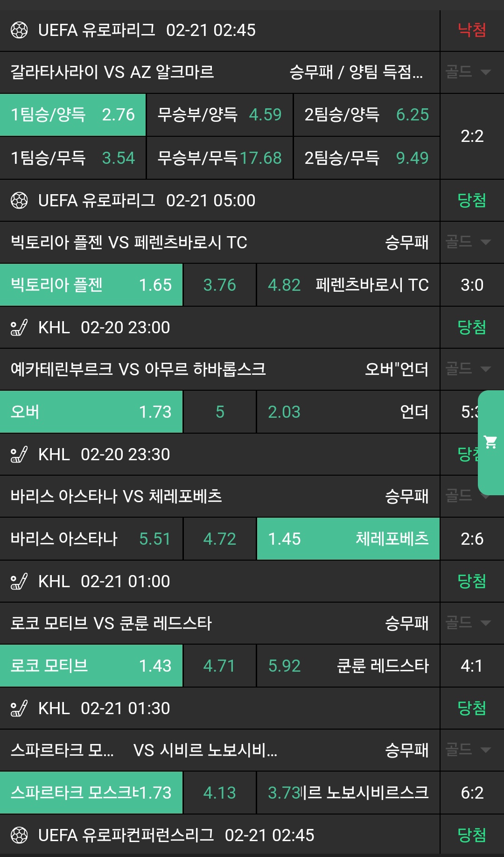Click soccer ball icon for Europa League 02:45

(x=19, y=30)
